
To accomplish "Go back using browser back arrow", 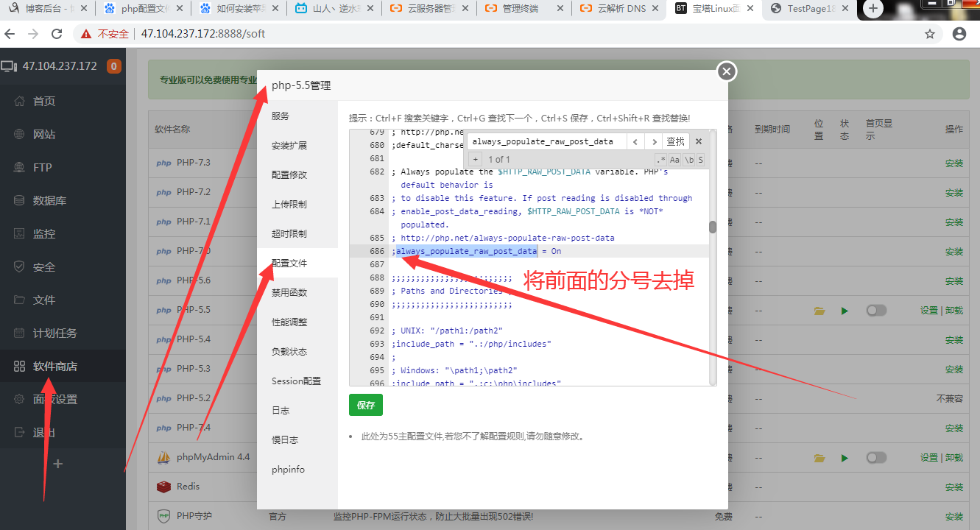I will tap(10, 34).
